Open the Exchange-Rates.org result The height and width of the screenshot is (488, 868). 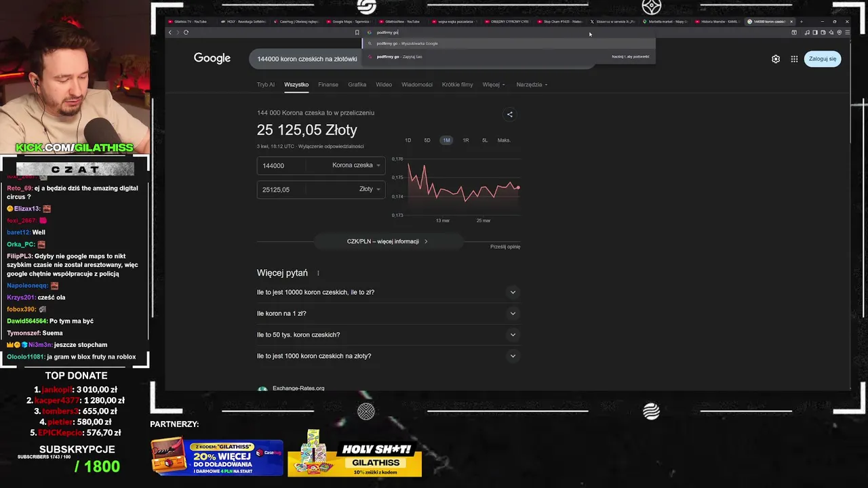(x=298, y=388)
